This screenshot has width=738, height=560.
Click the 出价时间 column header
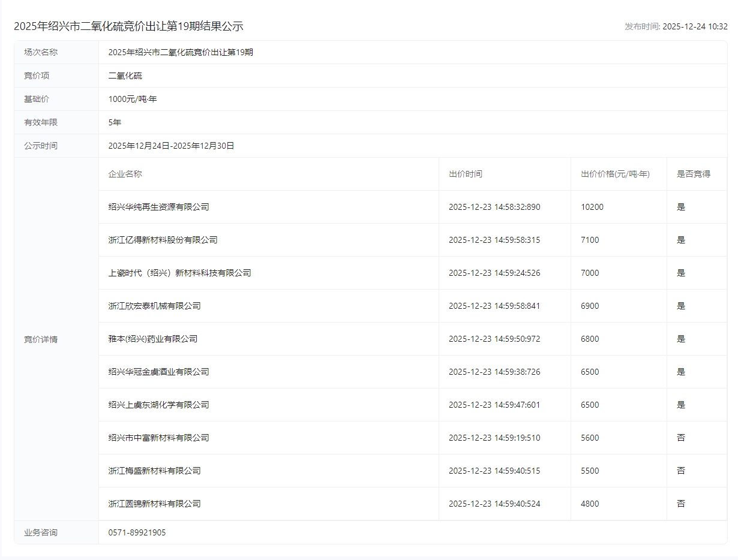465,174
